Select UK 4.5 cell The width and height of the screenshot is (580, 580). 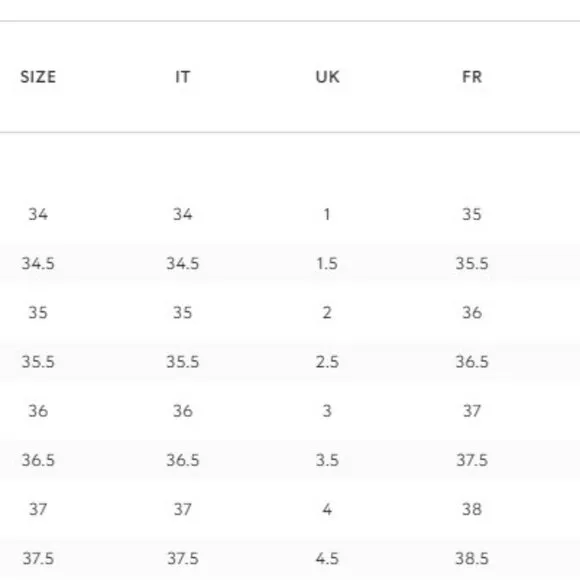327,559
